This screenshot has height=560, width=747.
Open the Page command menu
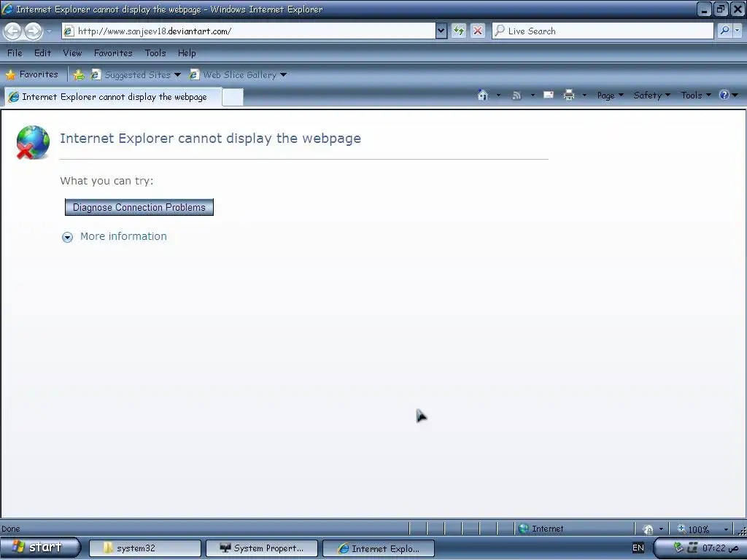tap(611, 96)
